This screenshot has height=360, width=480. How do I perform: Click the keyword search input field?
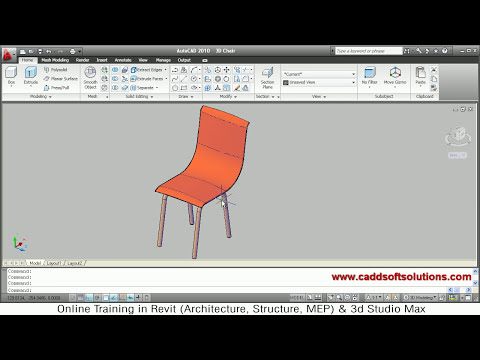369,51
